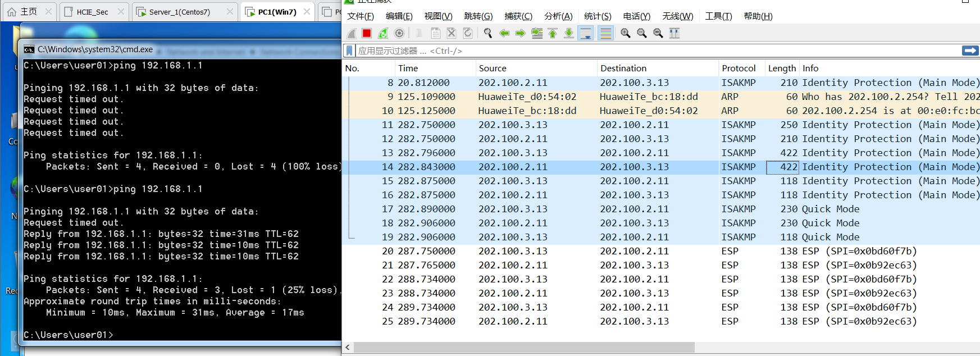The image size is (980, 356).
Task: Click the cmd.exe window title bar icon
Action: point(29,49)
